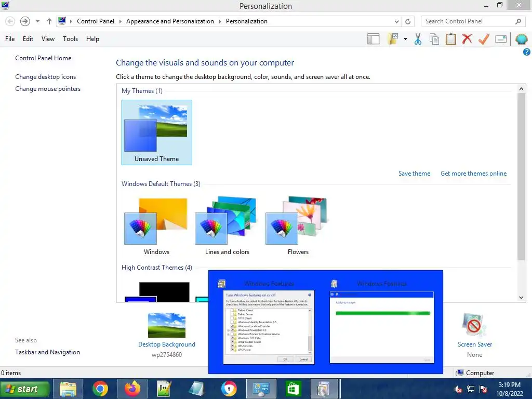The height and width of the screenshot is (399, 532).
Task: Go back with the Back arrow
Action: point(10,21)
